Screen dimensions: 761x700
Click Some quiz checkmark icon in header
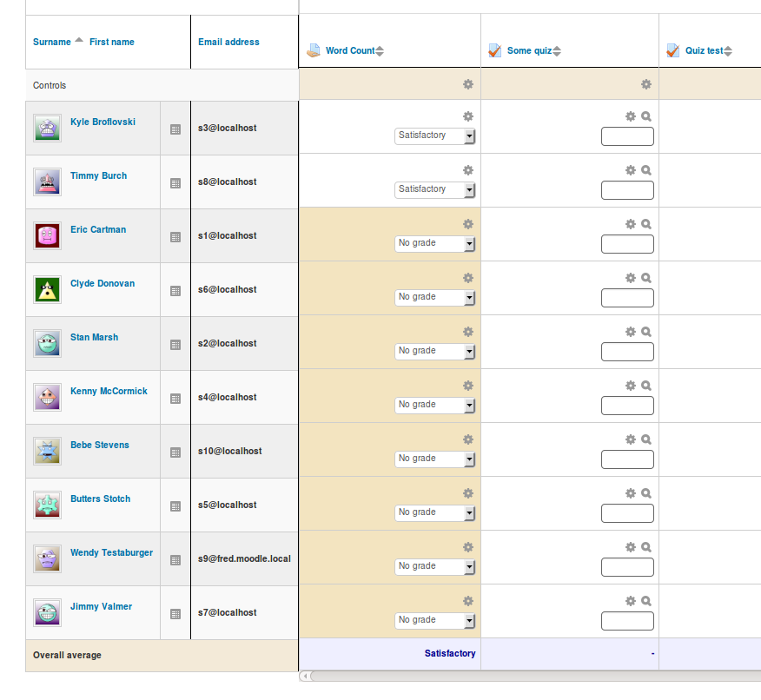coord(494,50)
